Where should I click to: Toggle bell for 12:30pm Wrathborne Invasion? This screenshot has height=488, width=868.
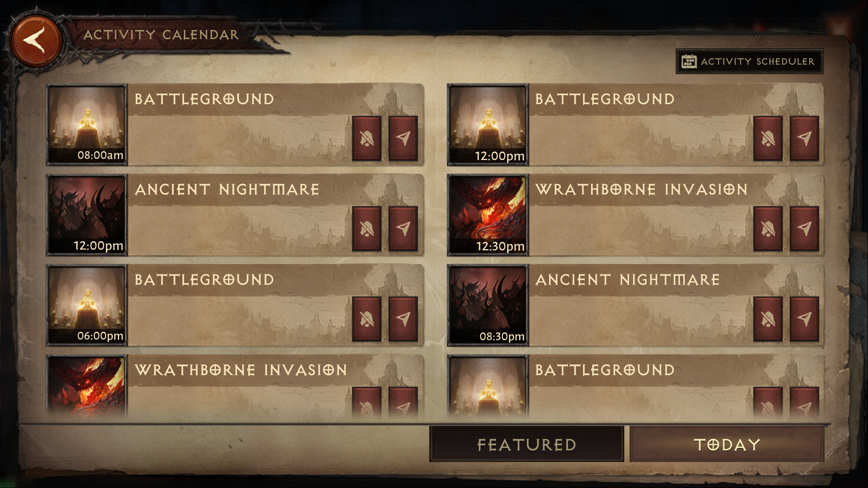click(768, 229)
